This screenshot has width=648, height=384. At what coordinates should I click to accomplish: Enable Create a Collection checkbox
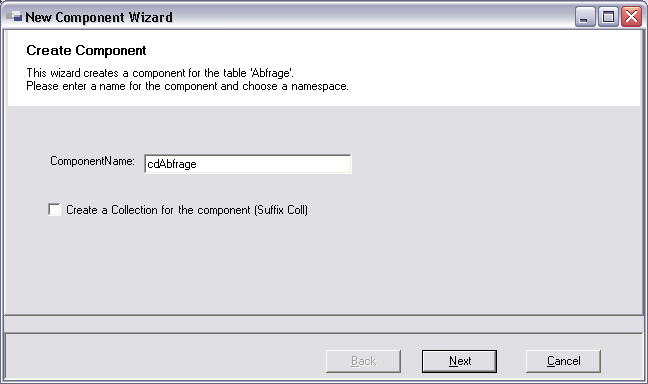(x=54, y=210)
